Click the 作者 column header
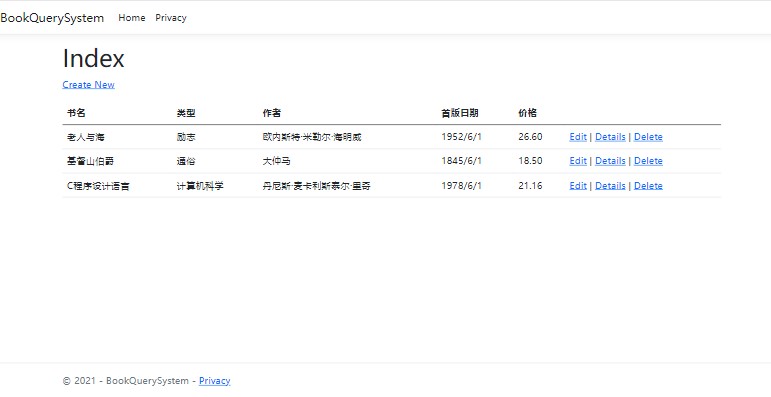Image resolution: width=771 pixels, height=397 pixels. click(271, 113)
